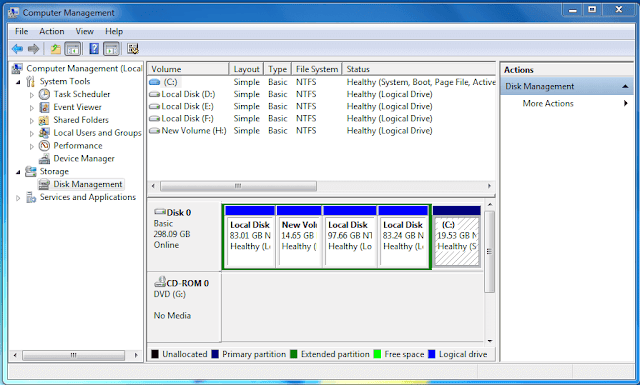Open the Help menu
Image resolution: width=640 pixels, height=385 pixels.
114,31
